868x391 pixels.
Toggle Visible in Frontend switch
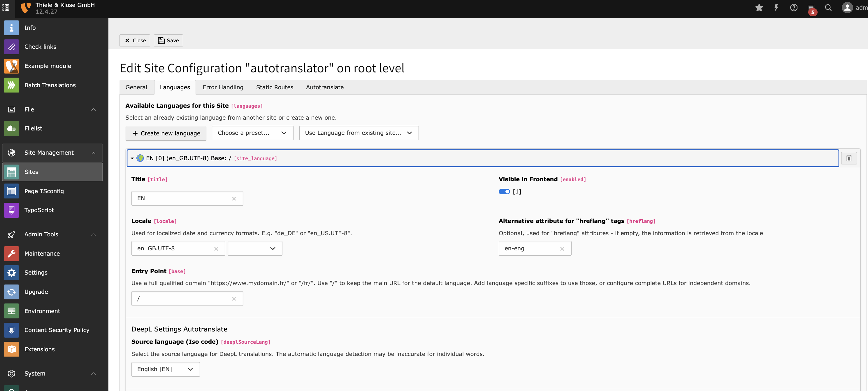(504, 191)
